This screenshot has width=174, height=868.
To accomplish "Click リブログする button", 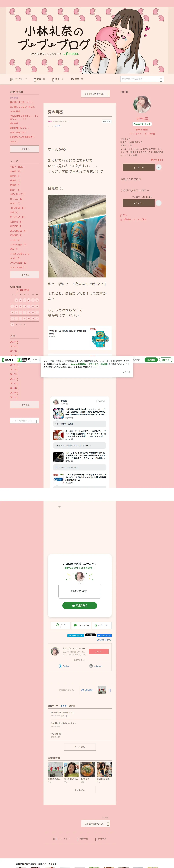I will (102, 625).
